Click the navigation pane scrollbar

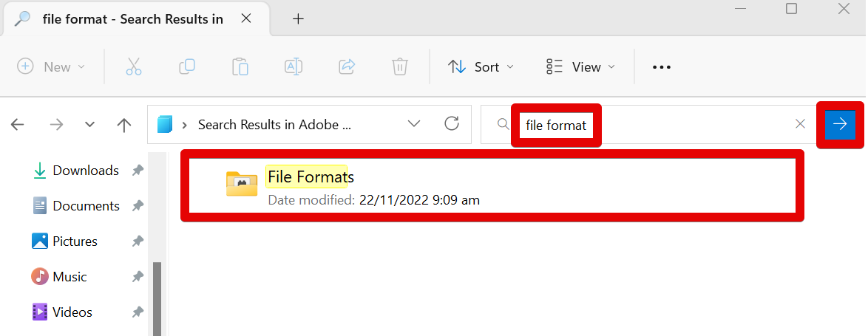[157, 295]
